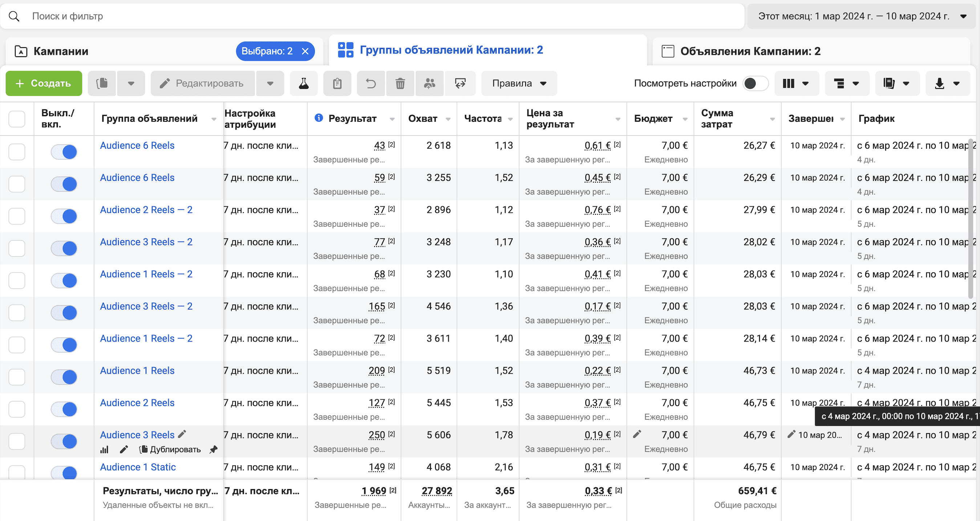The width and height of the screenshot is (980, 521).
Task: Click the trash delete icon
Action: point(400,83)
